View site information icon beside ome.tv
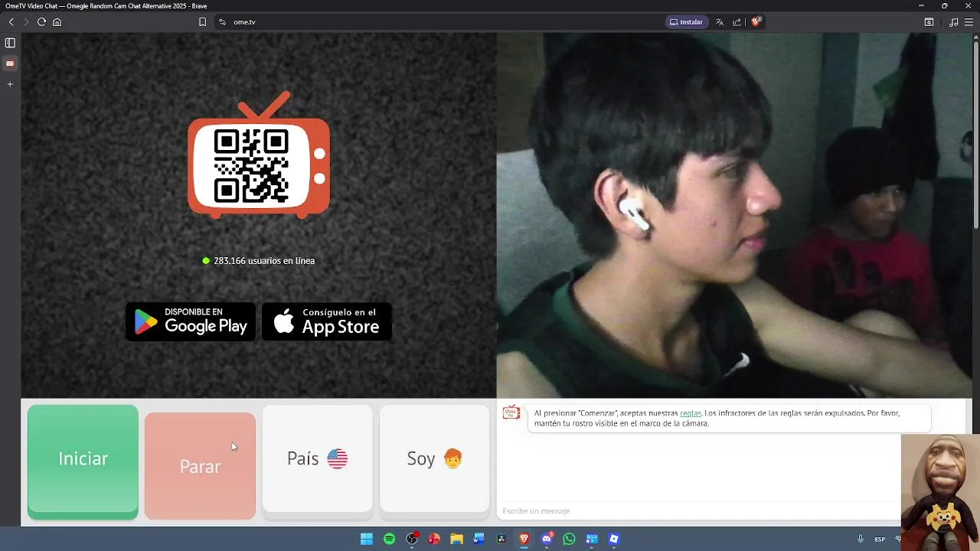This screenshot has height=551, width=980. [x=223, y=22]
